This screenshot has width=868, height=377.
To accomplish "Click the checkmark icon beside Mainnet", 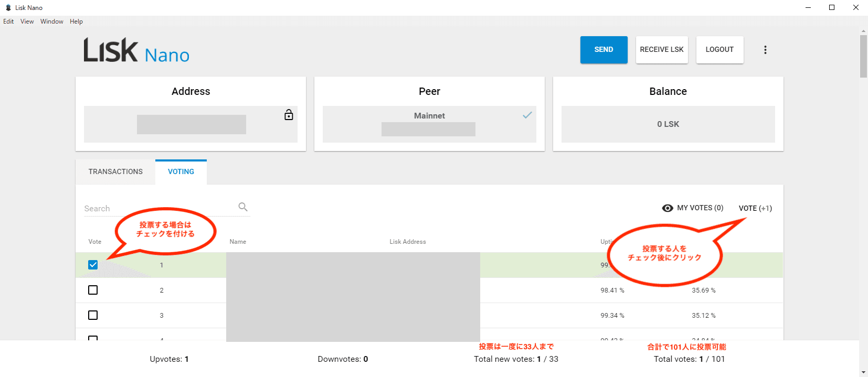I will point(527,115).
